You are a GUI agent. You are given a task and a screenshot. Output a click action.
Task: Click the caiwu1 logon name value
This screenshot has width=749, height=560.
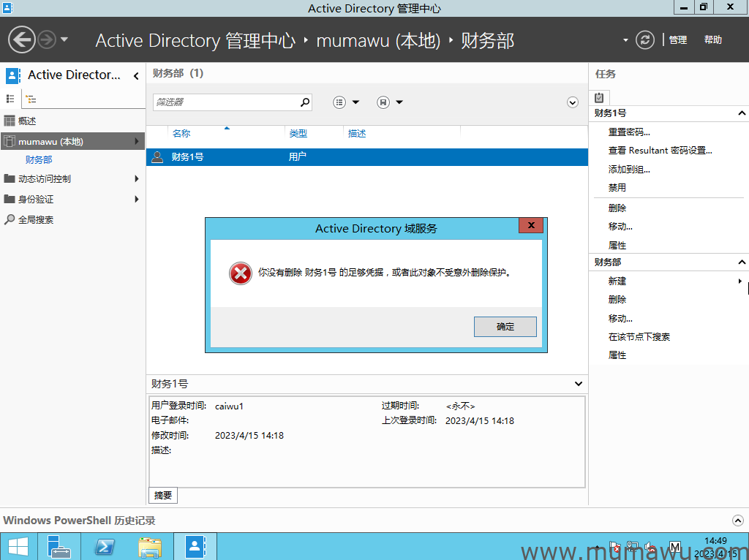point(229,406)
